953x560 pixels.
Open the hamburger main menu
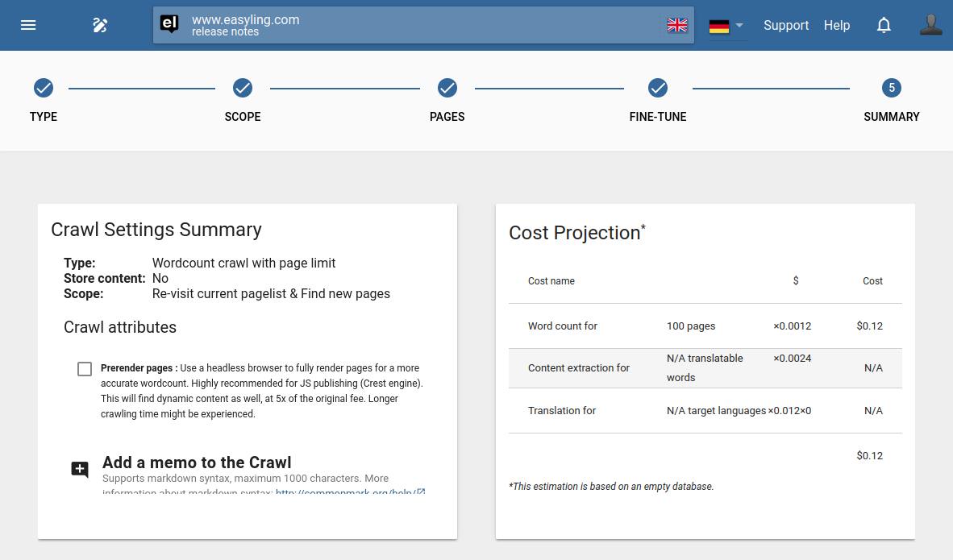28,25
